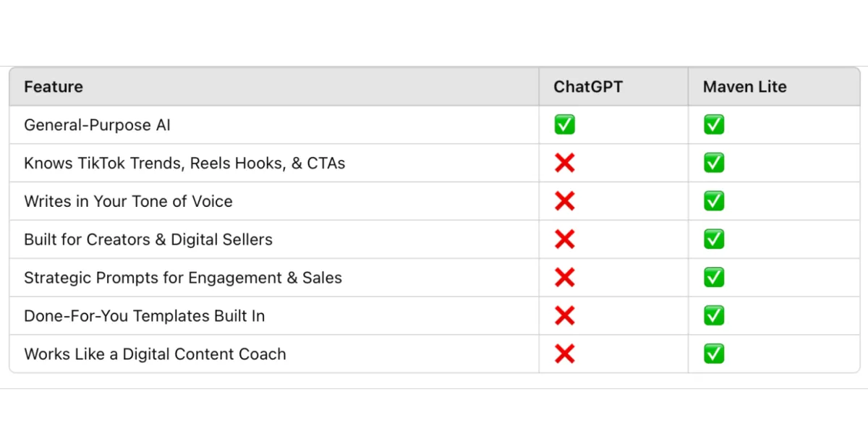Image resolution: width=868 pixels, height=447 pixels.
Task: Click 'Works Like a Digital Content Coach' text
Action: pos(155,354)
